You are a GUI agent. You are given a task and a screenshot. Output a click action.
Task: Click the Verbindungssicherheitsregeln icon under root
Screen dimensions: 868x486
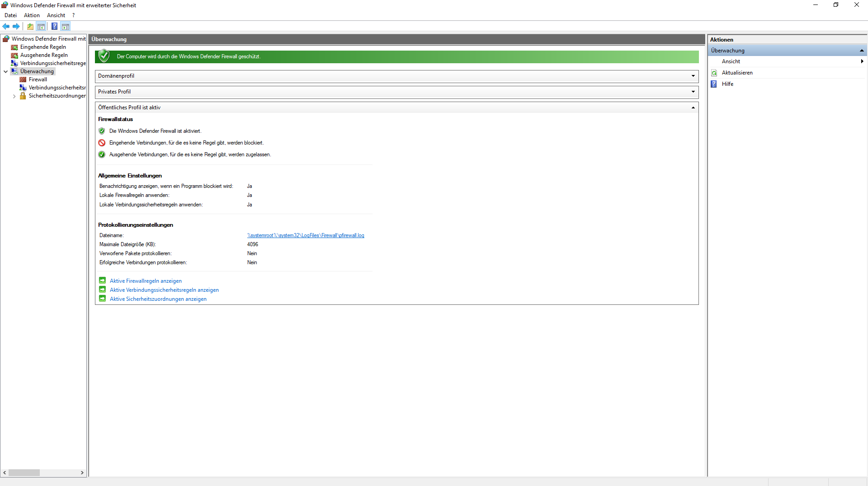tap(14, 63)
